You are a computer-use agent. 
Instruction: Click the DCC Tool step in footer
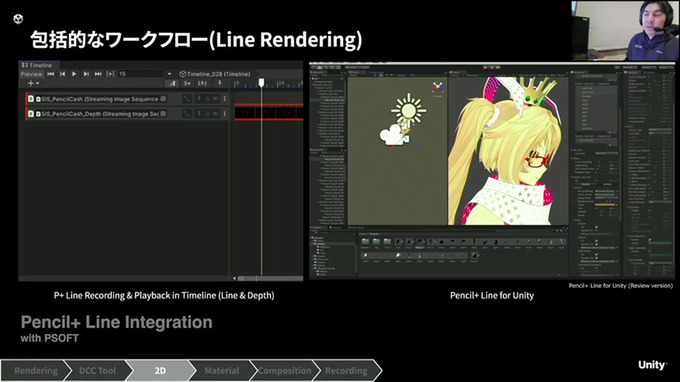98,371
